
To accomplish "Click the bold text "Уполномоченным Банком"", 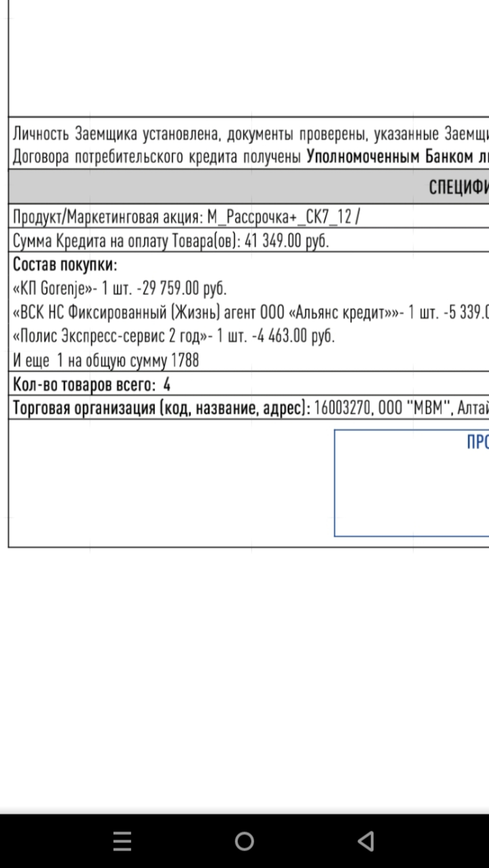I will tap(390, 156).
